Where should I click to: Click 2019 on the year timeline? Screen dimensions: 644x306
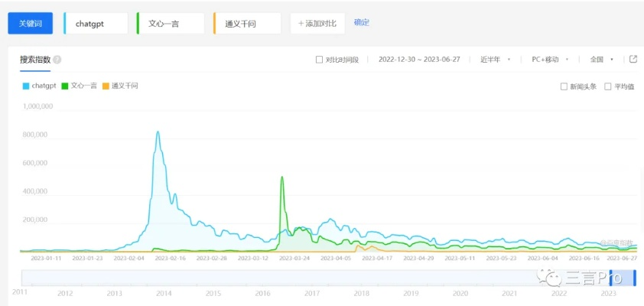(411, 294)
